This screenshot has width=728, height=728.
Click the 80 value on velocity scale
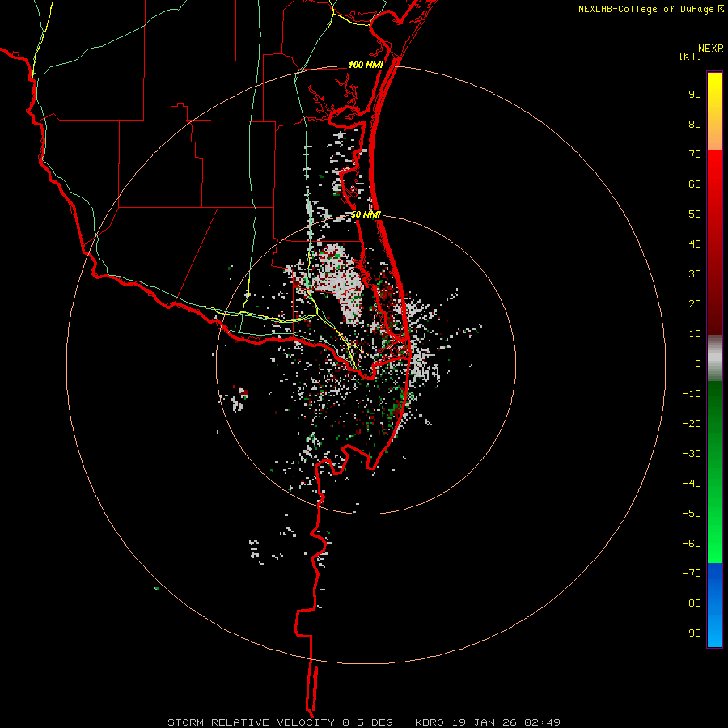pos(695,125)
